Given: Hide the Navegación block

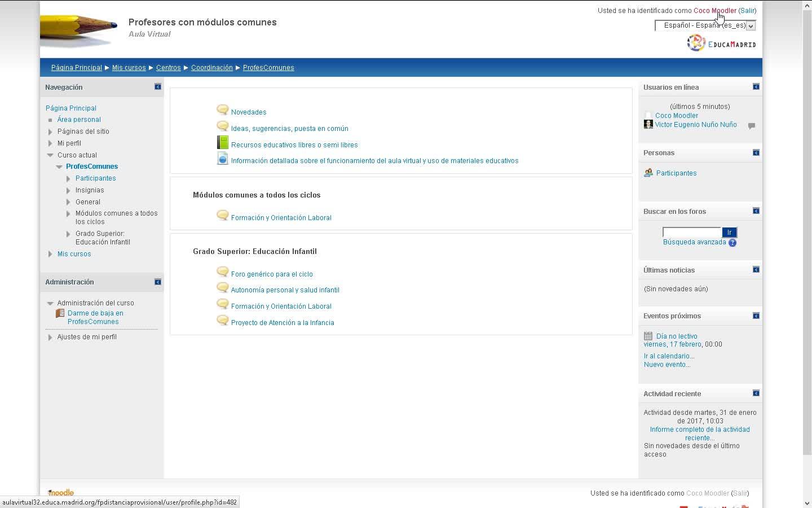Looking at the screenshot, I should (x=158, y=86).
